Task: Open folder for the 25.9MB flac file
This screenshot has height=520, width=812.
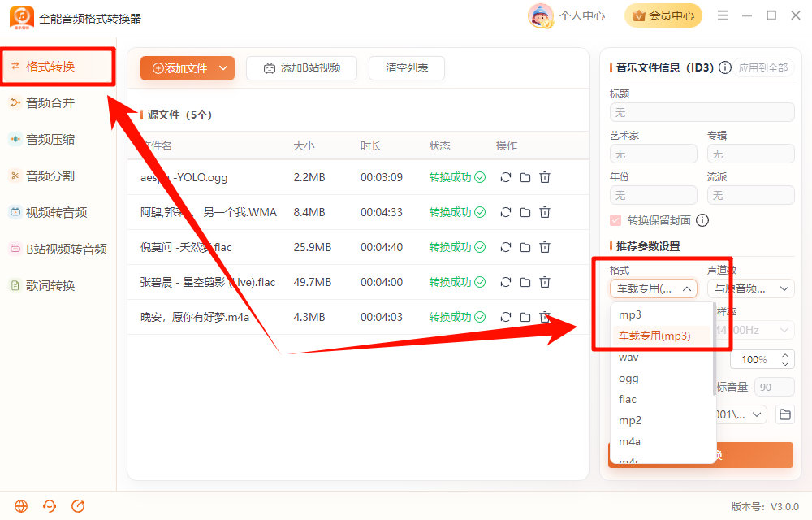Action: [x=525, y=247]
